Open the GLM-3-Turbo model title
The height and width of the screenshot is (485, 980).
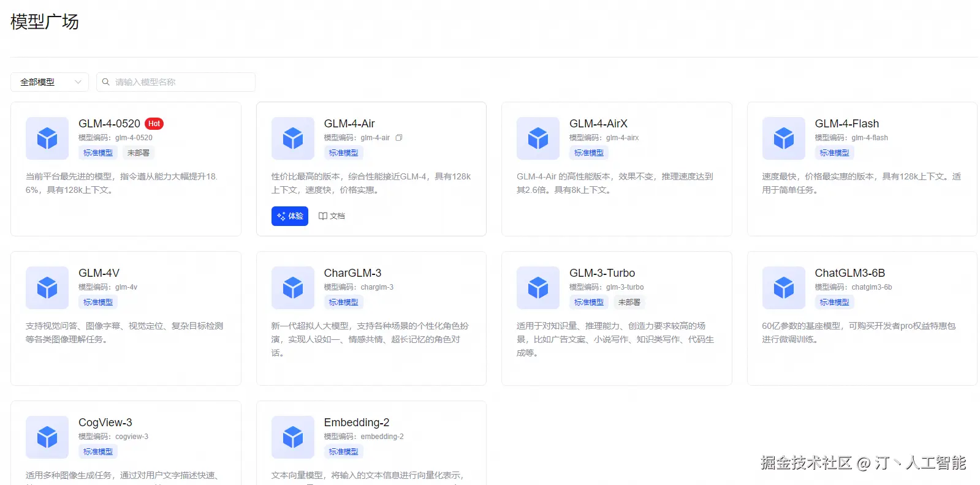click(602, 273)
